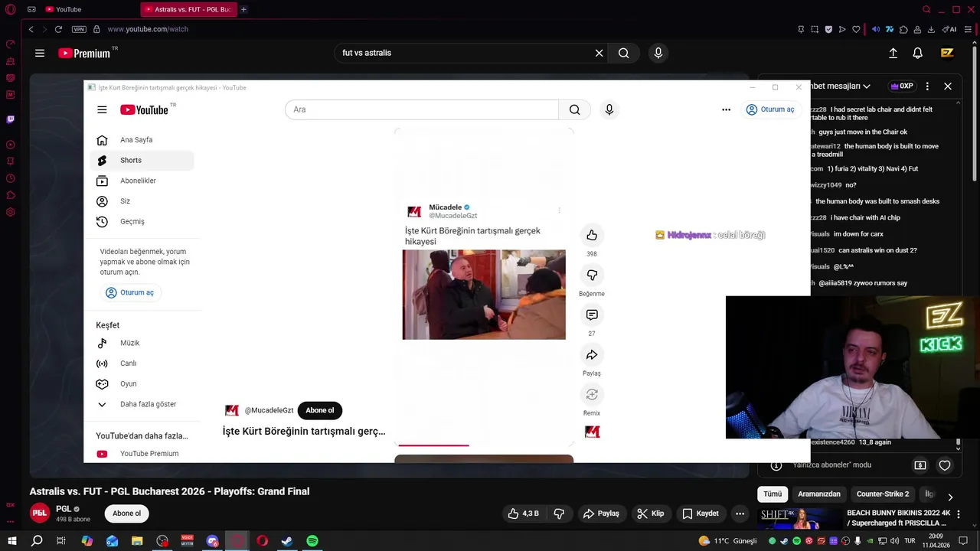Click Oturum aç button at top right

point(770,109)
